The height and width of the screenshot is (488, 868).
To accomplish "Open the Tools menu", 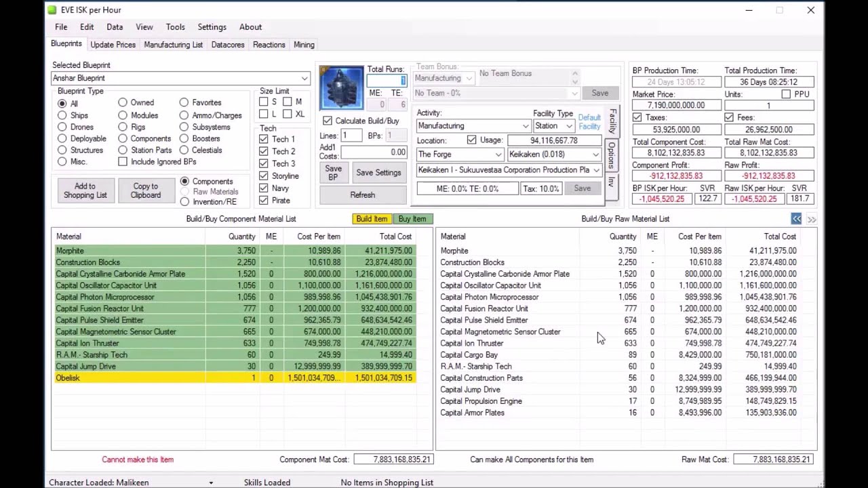I will pos(175,27).
